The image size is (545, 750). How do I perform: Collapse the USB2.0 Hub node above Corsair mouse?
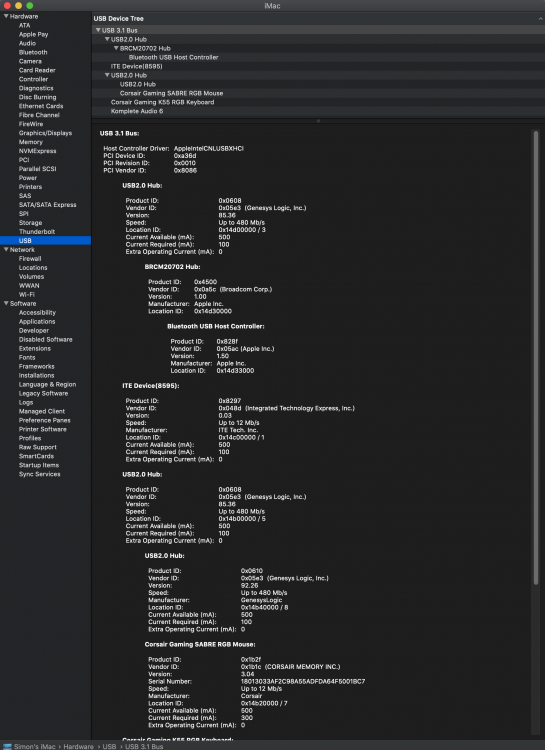(107, 75)
